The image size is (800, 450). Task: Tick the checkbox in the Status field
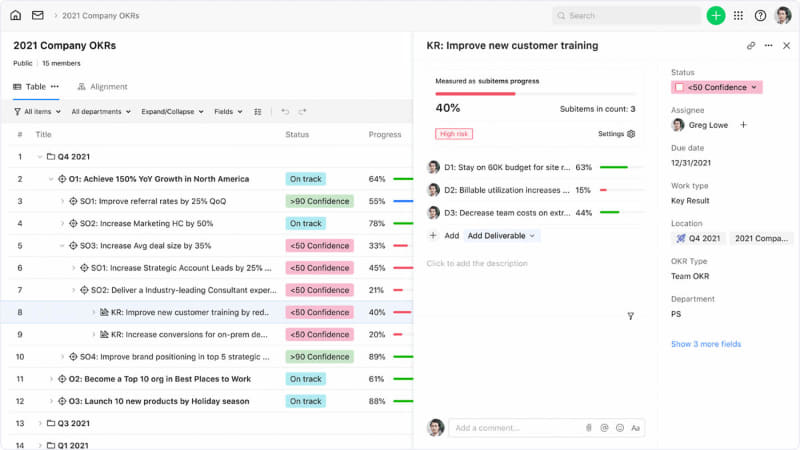[x=679, y=87]
